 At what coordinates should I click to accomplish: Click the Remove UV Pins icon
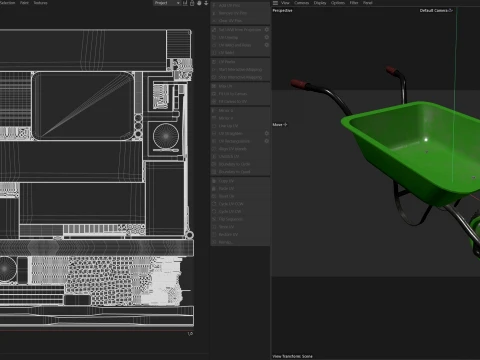[x=214, y=13]
